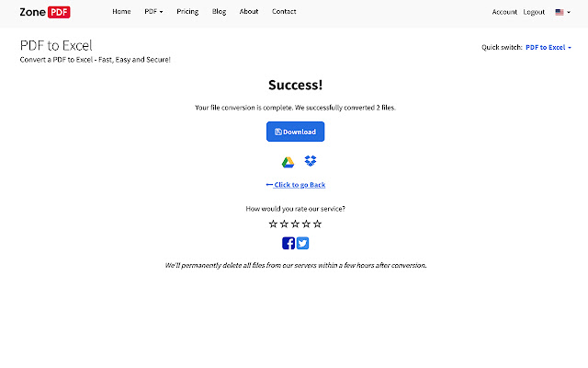Rate service one star
The image size is (588, 368).
[x=273, y=224]
